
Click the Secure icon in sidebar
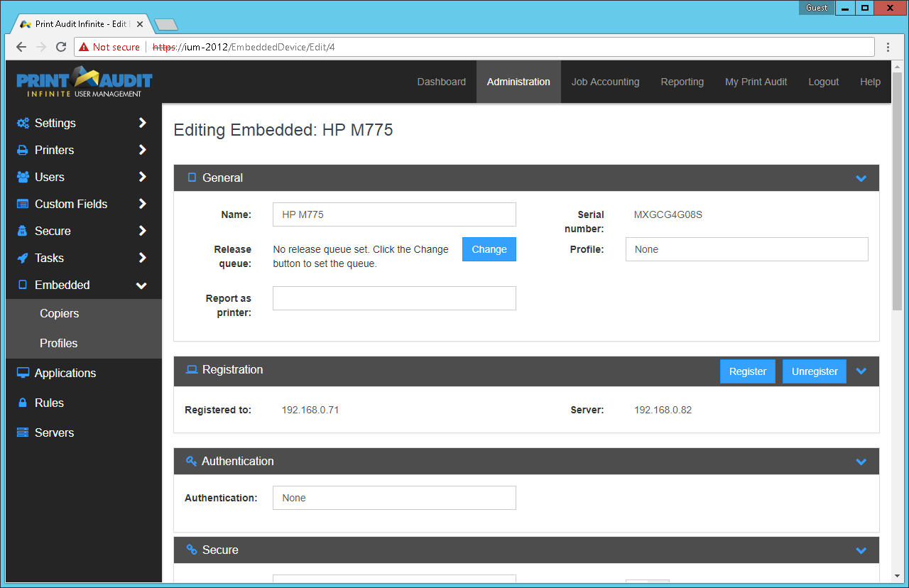[23, 231]
